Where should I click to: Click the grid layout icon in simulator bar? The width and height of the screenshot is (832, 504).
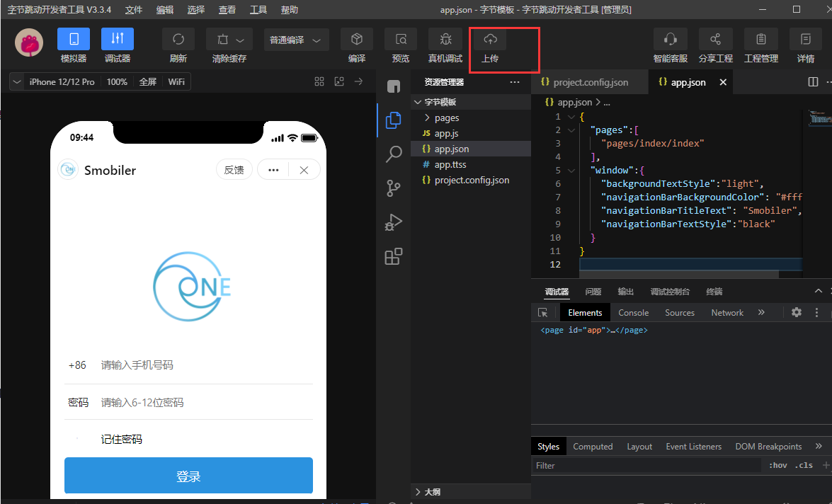tap(319, 81)
